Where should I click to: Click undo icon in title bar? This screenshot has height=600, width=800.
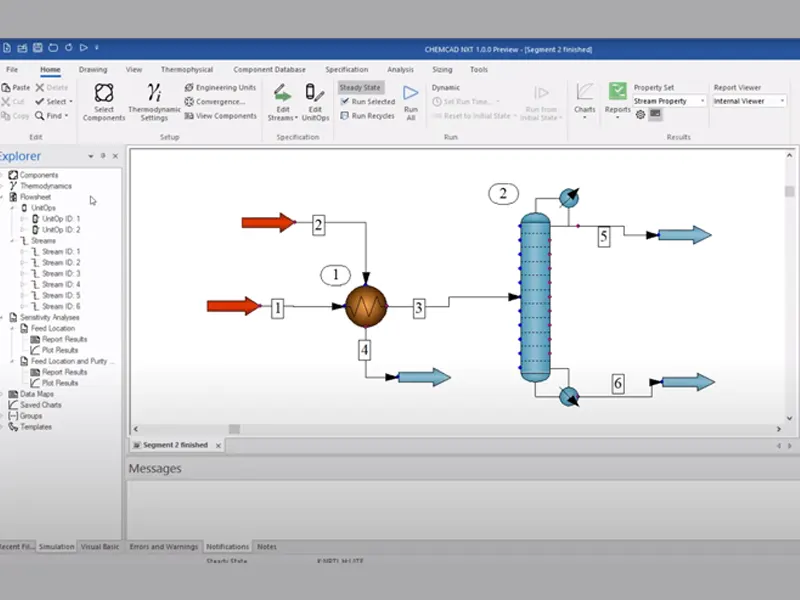[53, 48]
